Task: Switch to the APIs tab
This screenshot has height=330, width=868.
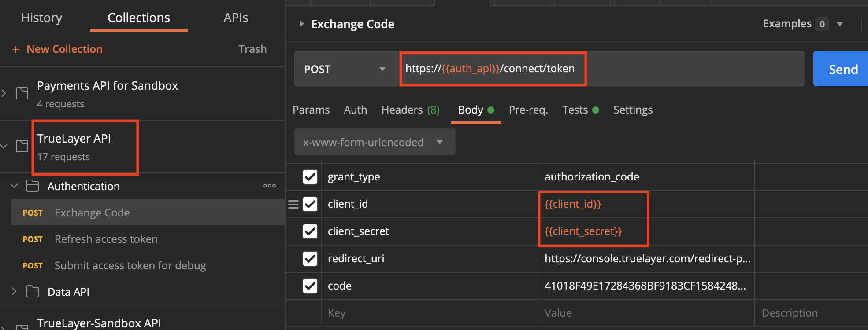Action: pos(236,18)
